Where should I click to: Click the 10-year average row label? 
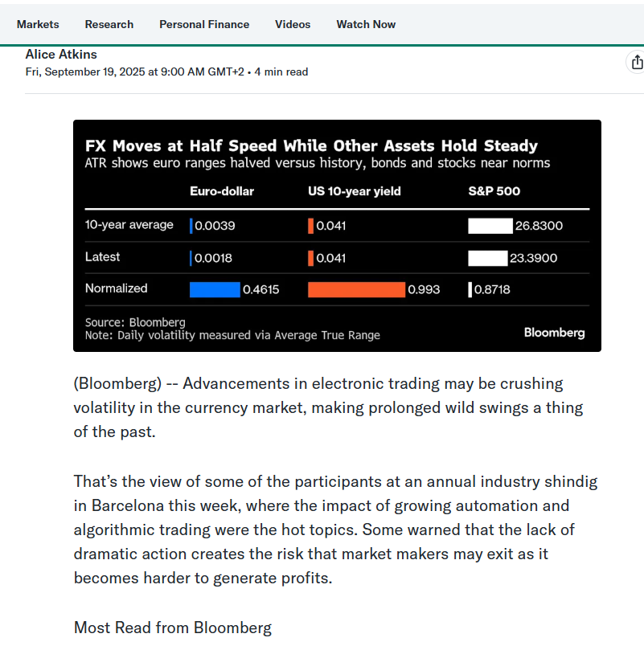[129, 225]
